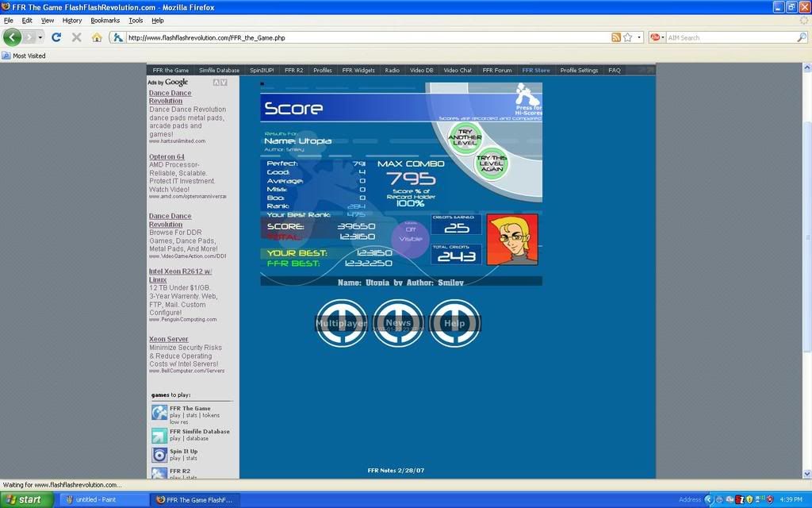Reload the page with the refresh icon
The height and width of the screenshot is (508, 812).
point(56,37)
